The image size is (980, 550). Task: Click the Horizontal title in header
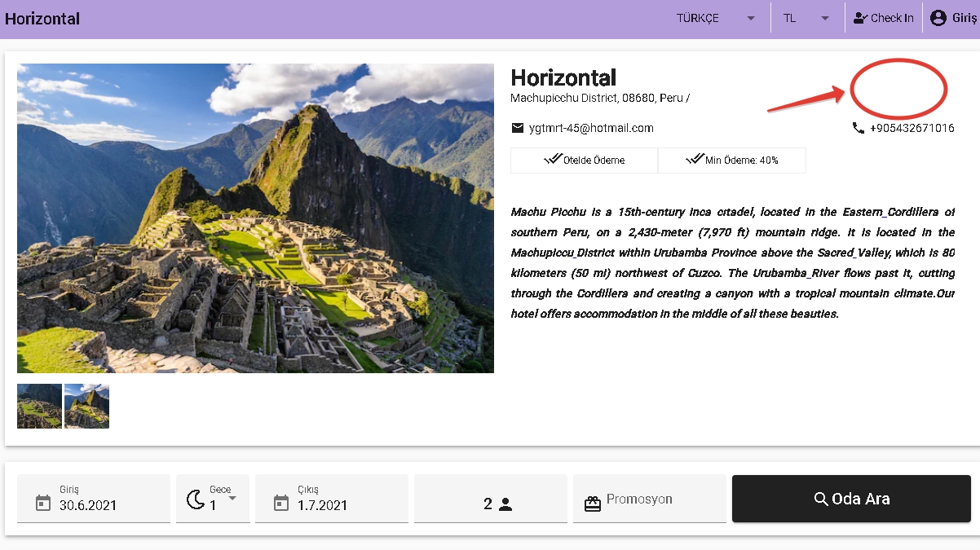(42, 19)
